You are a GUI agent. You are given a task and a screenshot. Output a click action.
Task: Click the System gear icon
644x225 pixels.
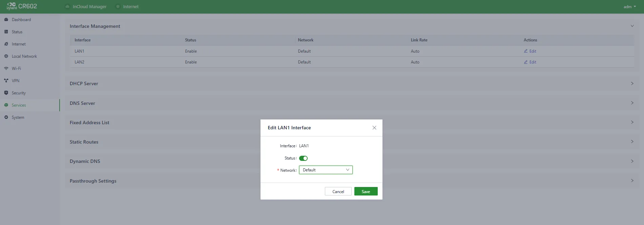tap(6, 117)
